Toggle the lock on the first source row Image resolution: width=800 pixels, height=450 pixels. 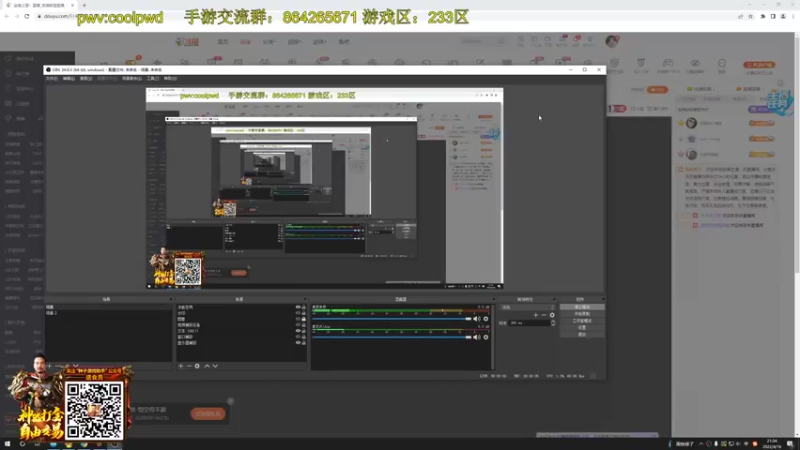click(x=304, y=307)
